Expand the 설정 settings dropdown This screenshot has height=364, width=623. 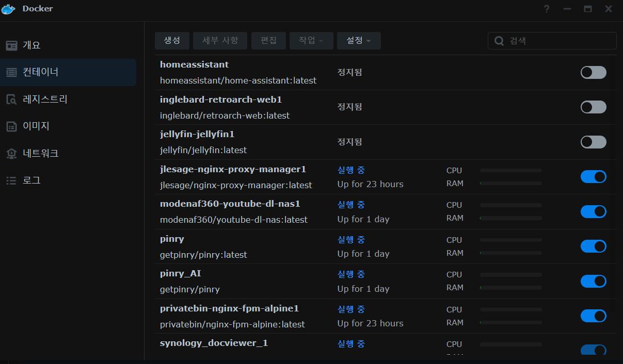click(x=359, y=41)
